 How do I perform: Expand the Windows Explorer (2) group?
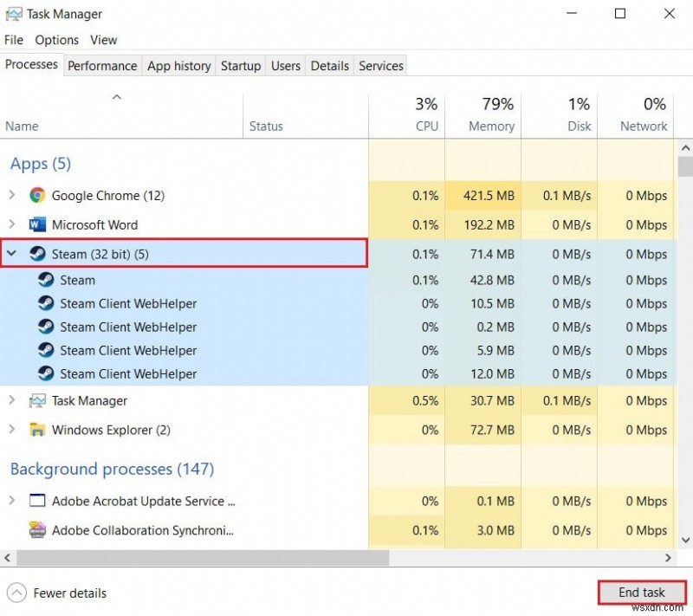(x=12, y=430)
